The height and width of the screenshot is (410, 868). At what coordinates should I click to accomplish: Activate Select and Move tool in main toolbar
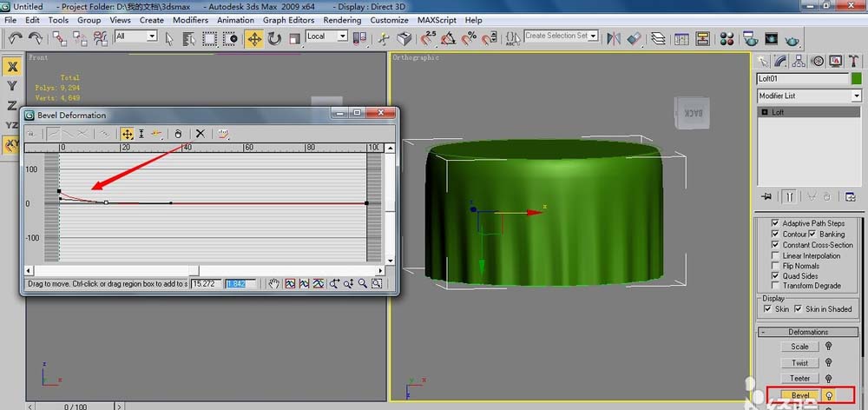point(254,38)
